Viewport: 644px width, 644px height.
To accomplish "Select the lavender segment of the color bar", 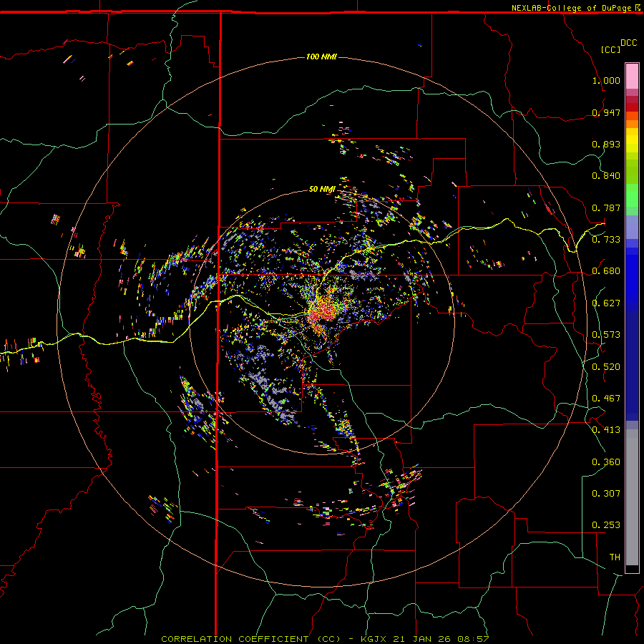I will [x=632, y=227].
